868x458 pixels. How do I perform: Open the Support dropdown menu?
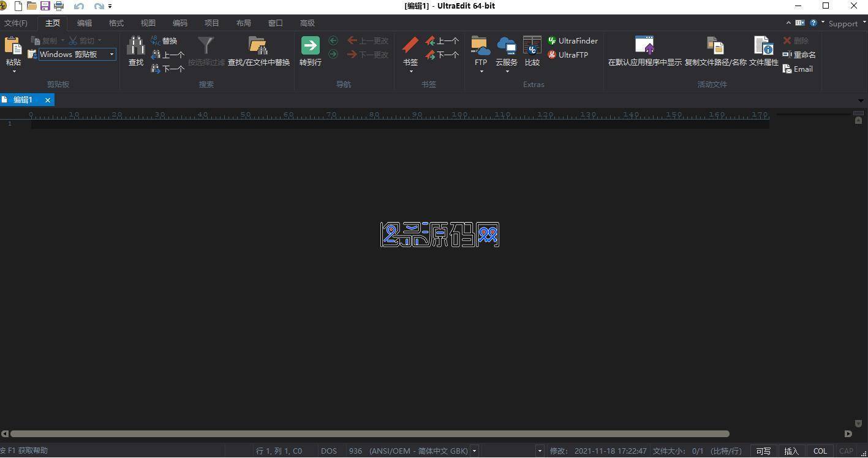[847, 23]
